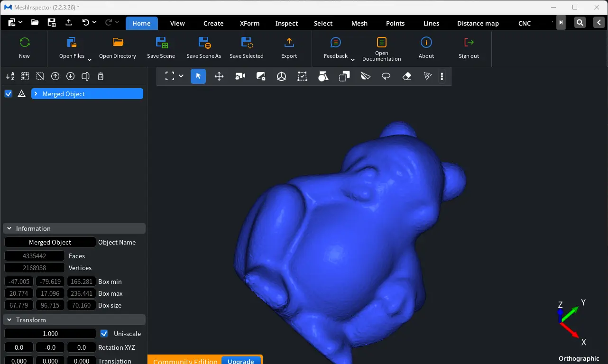Select the eraser tool
The width and height of the screenshot is (608, 364).
point(407,76)
